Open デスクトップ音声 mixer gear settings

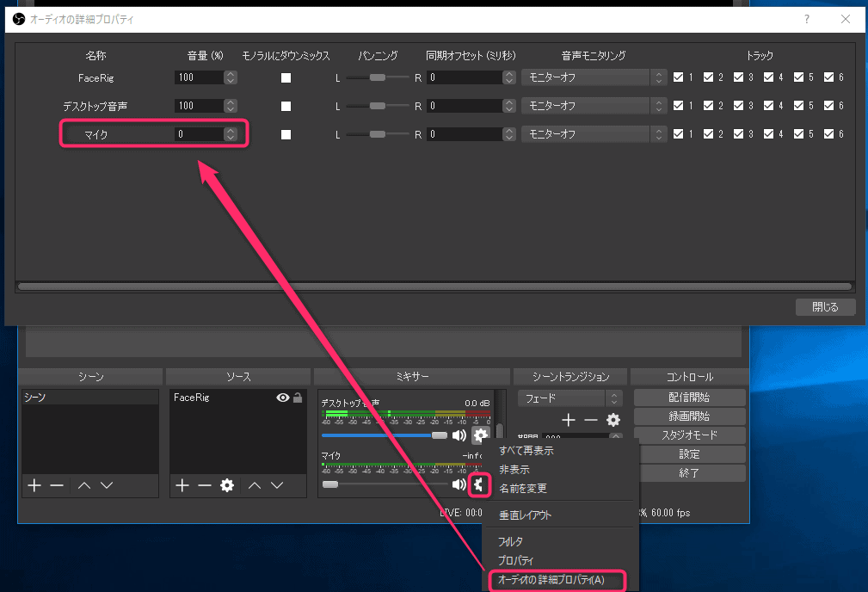[479, 435]
